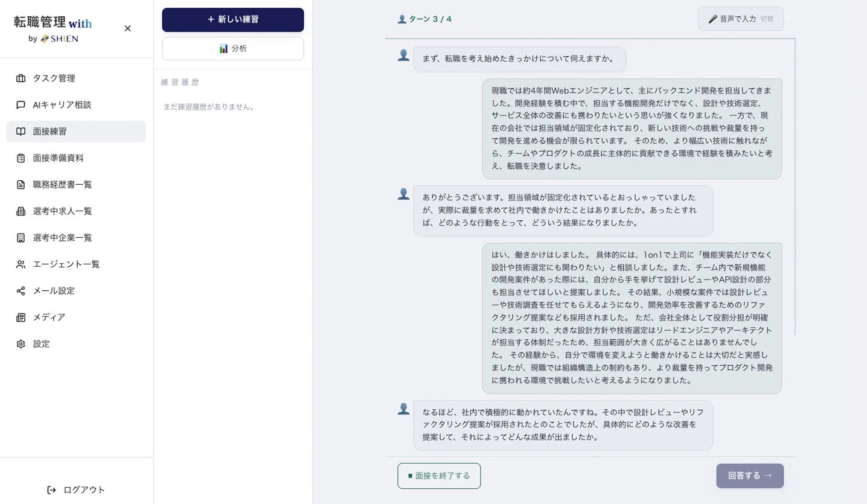Click the open book icon for 面接練習
Image resolution: width=867 pixels, height=504 pixels.
(21, 132)
